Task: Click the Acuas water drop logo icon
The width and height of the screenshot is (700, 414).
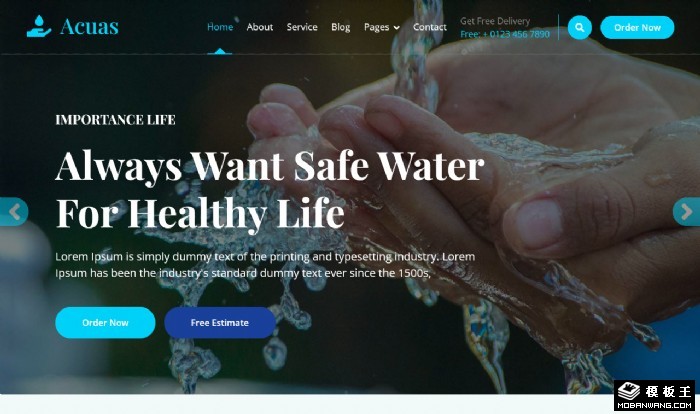Action: tap(39, 26)
